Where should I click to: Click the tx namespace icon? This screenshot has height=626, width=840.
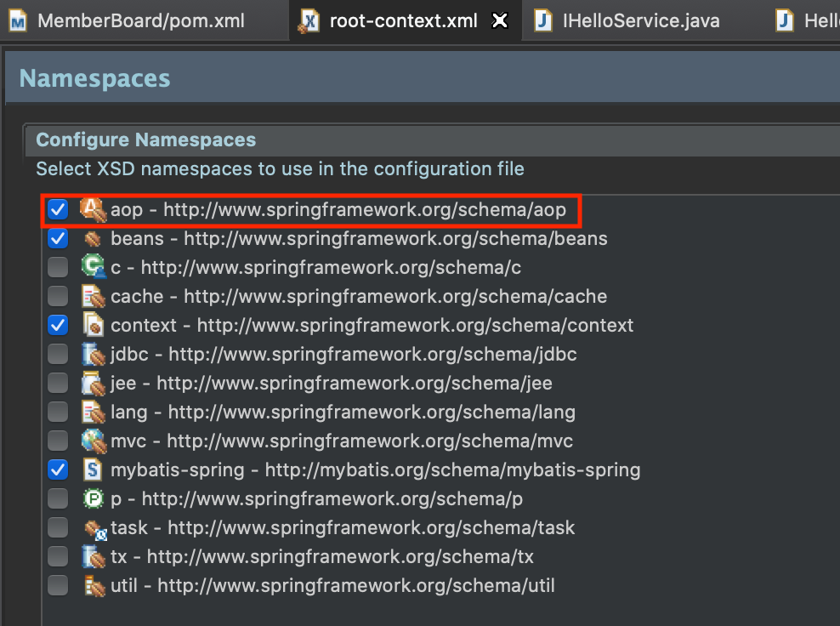tap(94, 557)
